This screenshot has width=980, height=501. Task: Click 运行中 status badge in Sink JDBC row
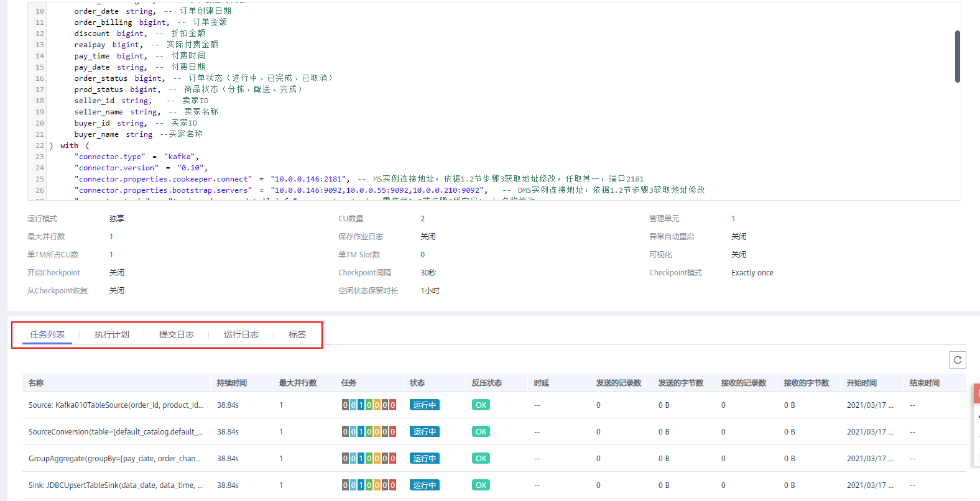point(425,485)
